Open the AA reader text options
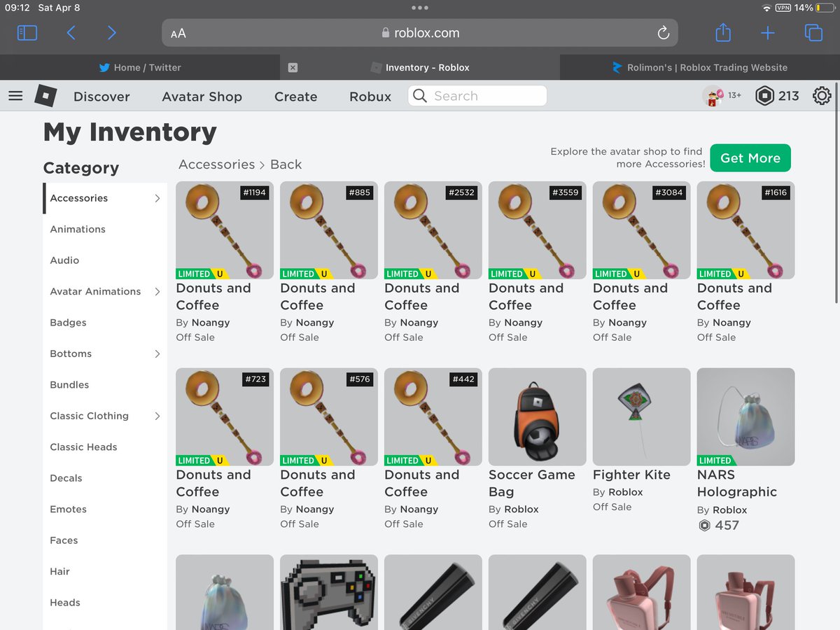840x630 pixels. point(178,34)
